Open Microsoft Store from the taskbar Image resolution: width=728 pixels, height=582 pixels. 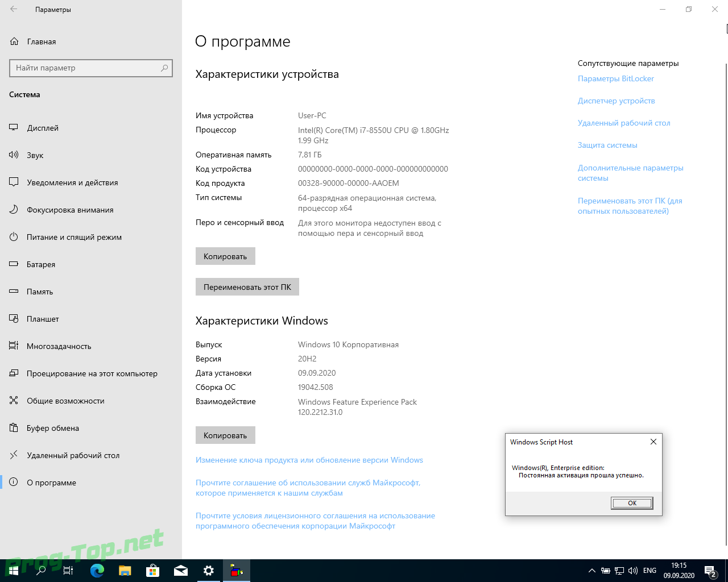pyautogui.click(x=152, y=571)
